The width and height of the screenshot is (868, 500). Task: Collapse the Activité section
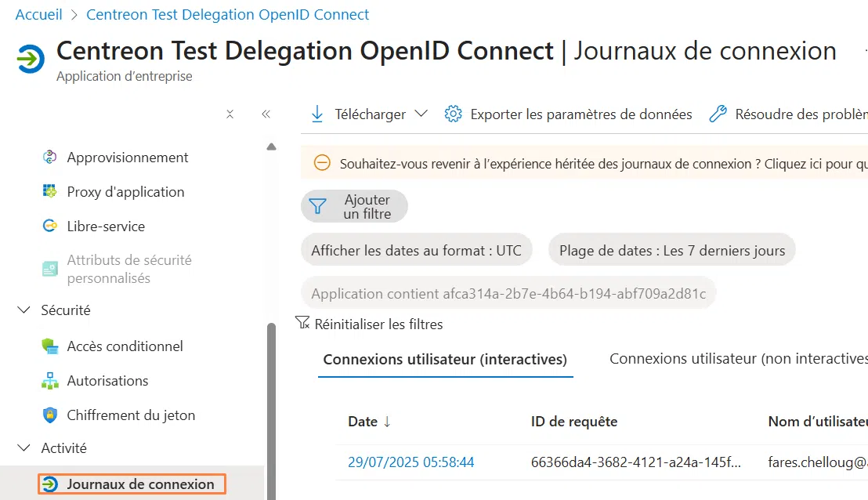click(x=24, y=447)
